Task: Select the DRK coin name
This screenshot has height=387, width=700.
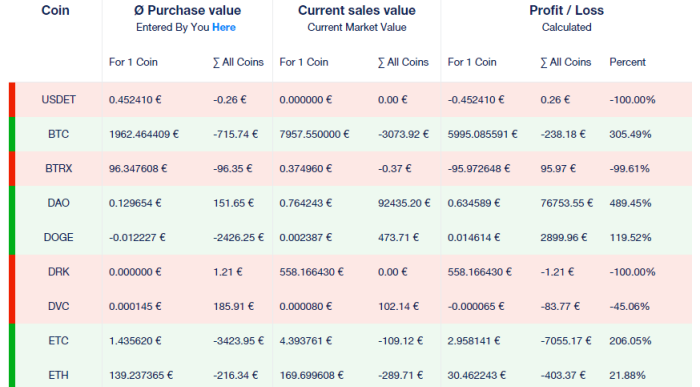Action: (58, 271)
